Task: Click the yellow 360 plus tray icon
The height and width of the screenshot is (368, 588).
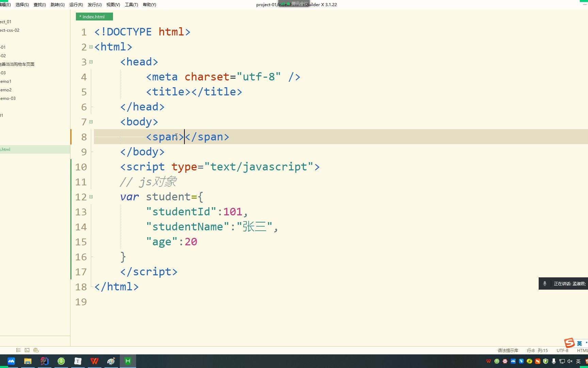Action: [529, 361]
